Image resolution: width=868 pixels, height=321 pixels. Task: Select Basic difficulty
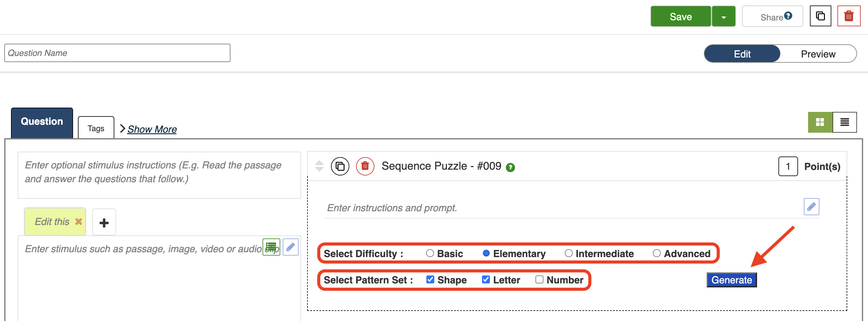coord(430,253)
